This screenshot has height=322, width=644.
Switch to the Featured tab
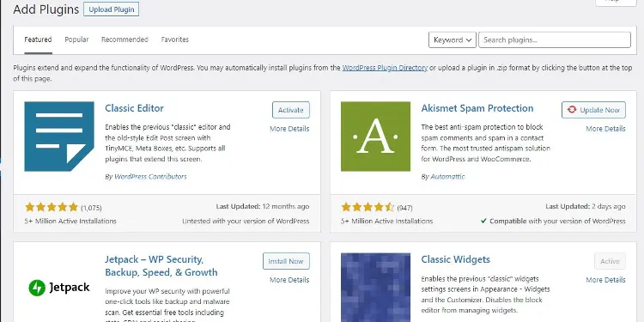click(x=38, y=39)
